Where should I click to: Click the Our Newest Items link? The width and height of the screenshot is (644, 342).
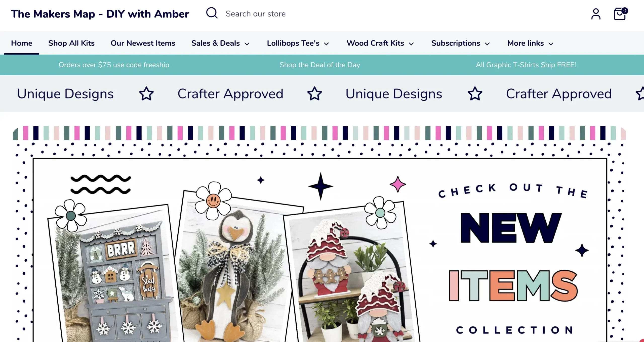(x=143, y=43)
